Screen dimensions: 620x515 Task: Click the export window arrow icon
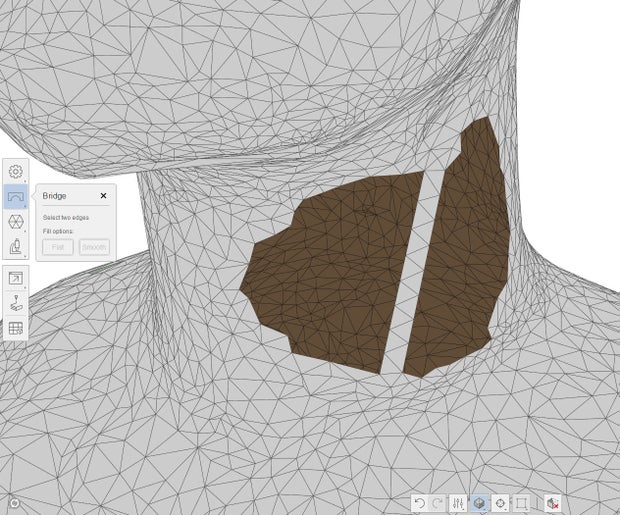(x=16, y=278)
